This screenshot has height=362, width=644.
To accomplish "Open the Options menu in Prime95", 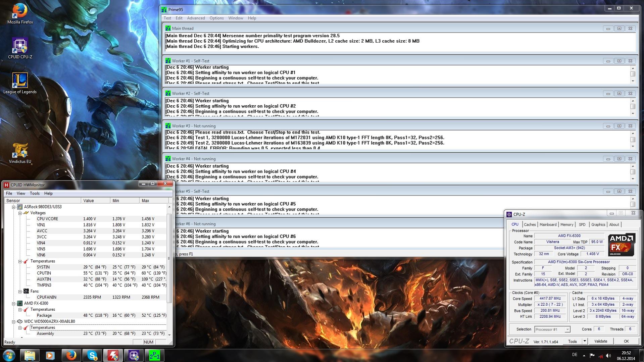I will coord(216,18).
